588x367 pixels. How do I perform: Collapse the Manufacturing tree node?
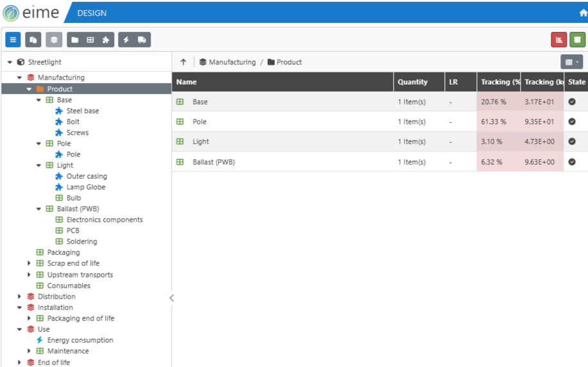point(19,77)
